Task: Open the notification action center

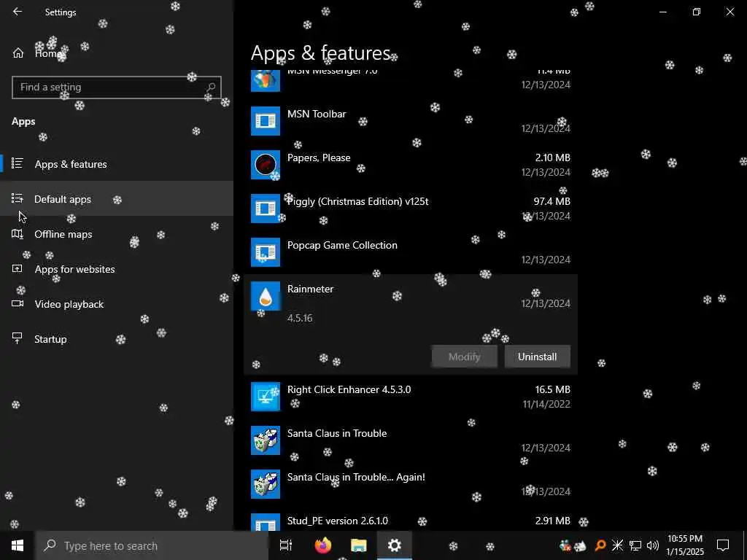Action: (723, 545)
